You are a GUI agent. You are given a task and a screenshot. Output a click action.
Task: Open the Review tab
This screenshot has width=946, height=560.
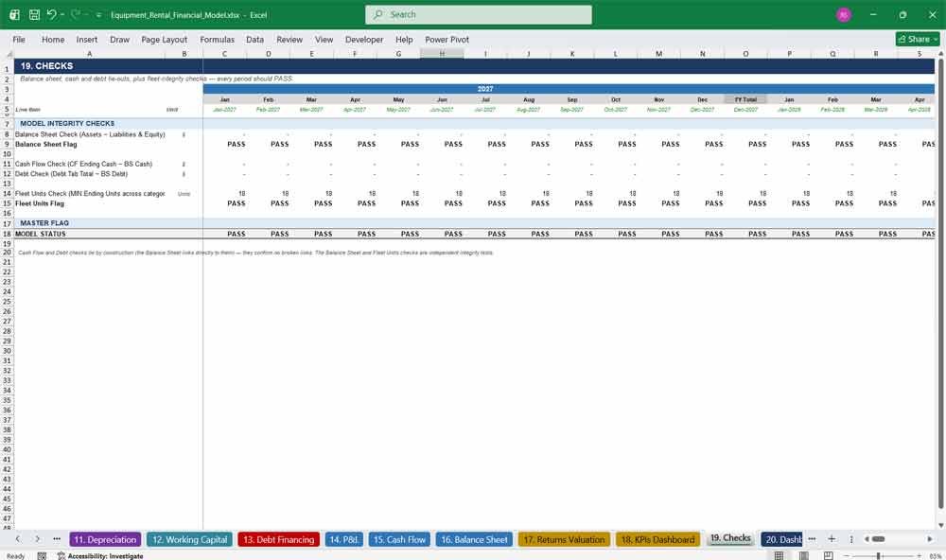(289, 39)
